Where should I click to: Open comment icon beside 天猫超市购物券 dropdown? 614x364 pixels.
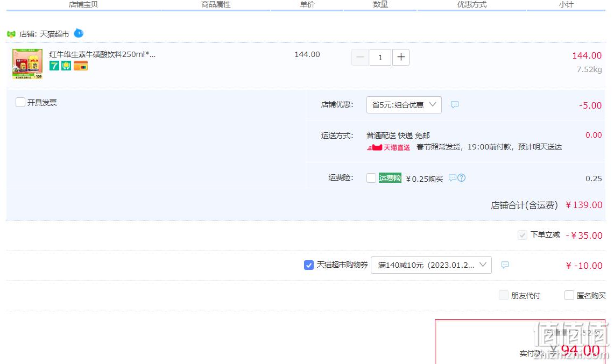tap(505, 265)
